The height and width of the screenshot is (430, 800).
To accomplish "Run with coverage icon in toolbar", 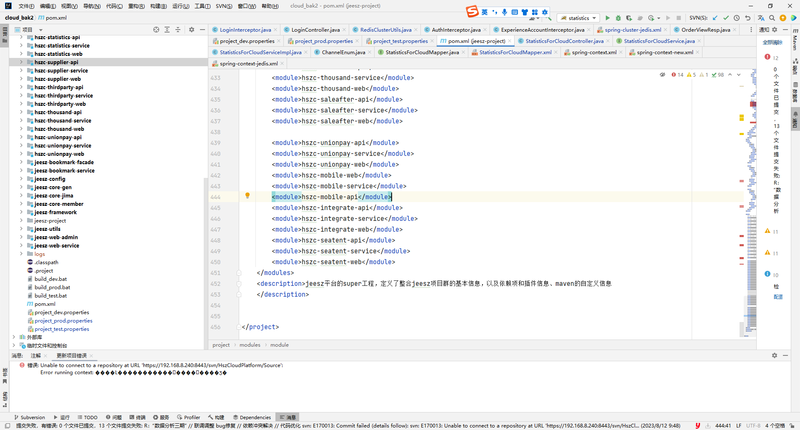I will pos(629,18).
